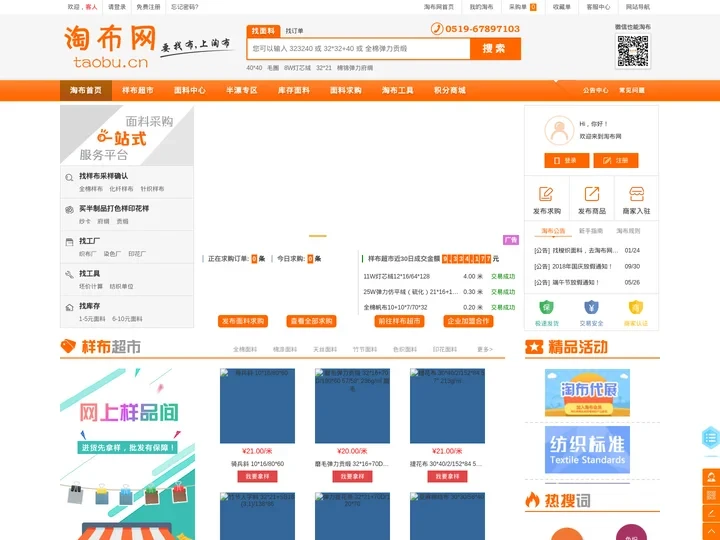Click the 广告 badge on banner
720x540 pixels.
(x=511, y=240)
